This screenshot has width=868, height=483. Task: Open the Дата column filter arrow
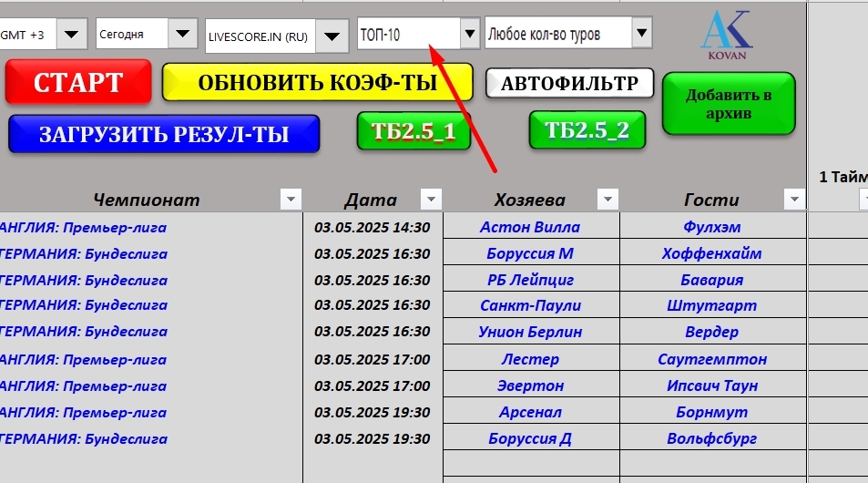pyautogui.click(x=431, y=200)
